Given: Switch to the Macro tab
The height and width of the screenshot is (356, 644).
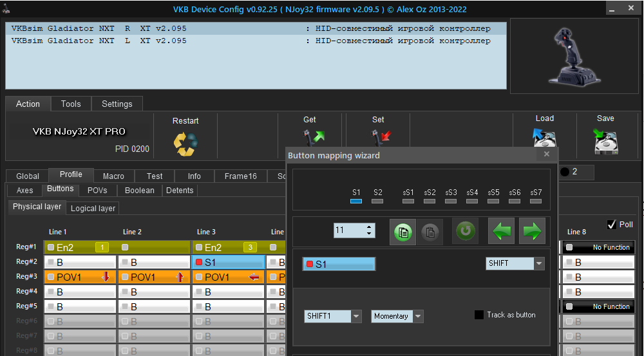Looking at the screenshot, I should coord(113,176).
